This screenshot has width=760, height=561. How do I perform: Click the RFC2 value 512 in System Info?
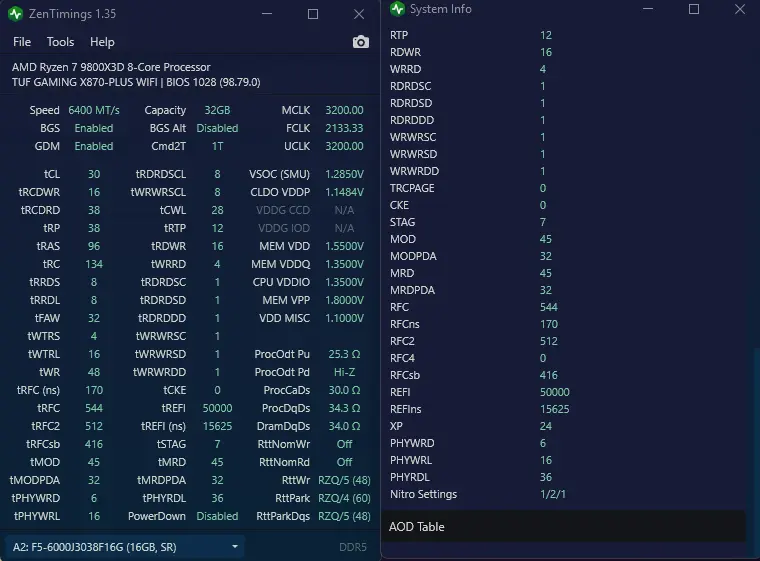(x=549, y=341)
